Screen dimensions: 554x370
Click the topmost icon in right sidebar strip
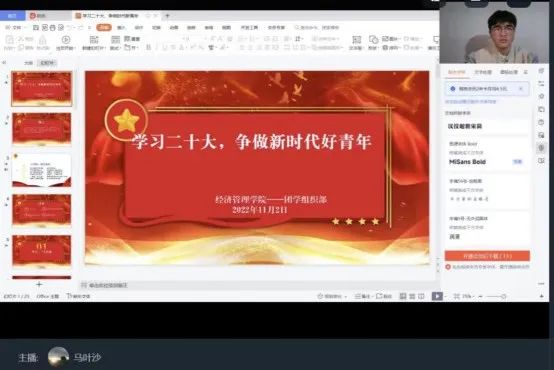coord(541,71)
